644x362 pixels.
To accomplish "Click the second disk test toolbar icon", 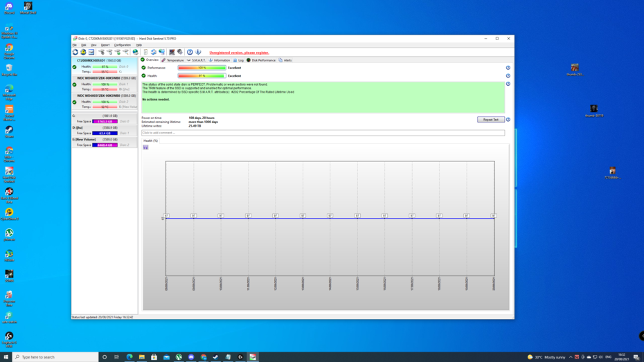I will (x=109, y=52).
